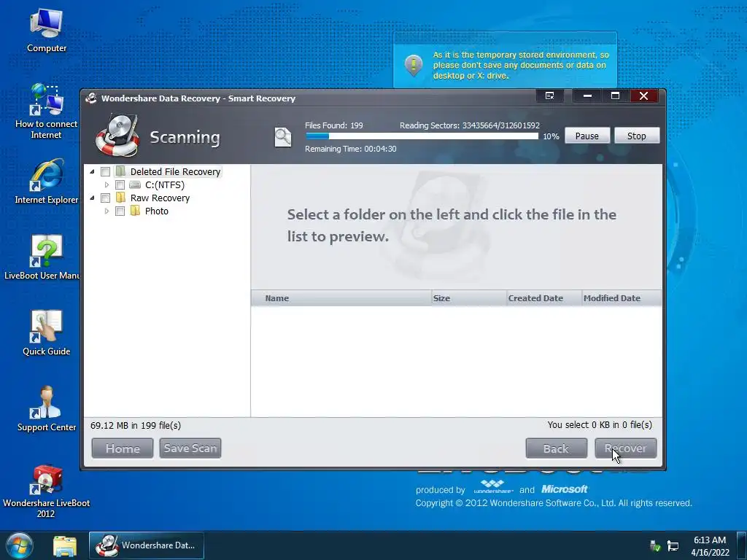Viewport: 747px width, 560px height.
Task: Pause the scanning process
Action: click(587, 136)
